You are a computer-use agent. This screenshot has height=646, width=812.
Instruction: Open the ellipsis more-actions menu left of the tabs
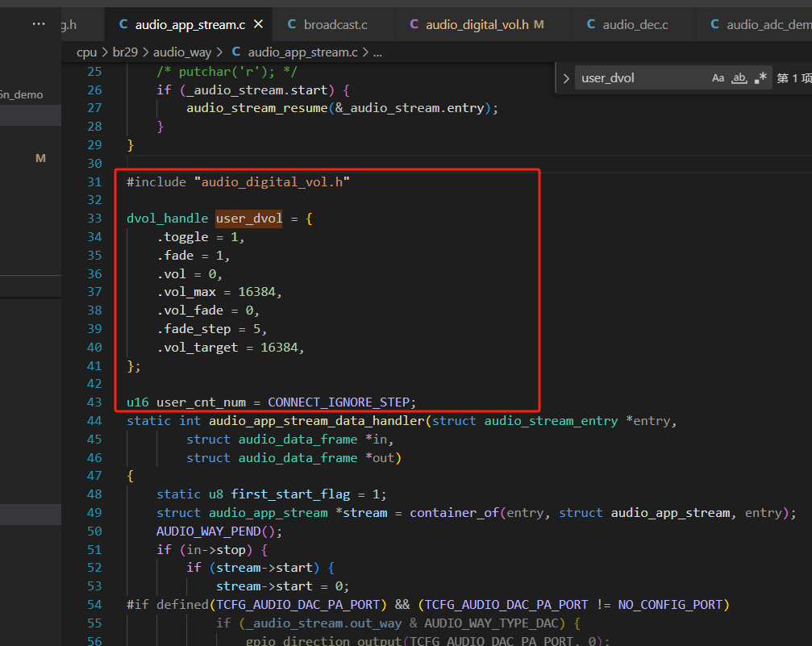tap(39, 24)
